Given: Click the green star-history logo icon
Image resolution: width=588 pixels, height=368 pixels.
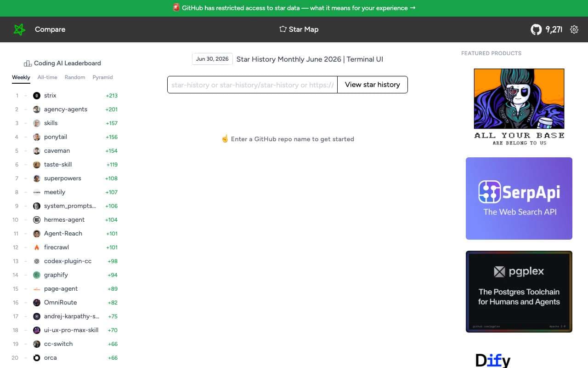Looking at the screenshot, I should click(19, 29).
